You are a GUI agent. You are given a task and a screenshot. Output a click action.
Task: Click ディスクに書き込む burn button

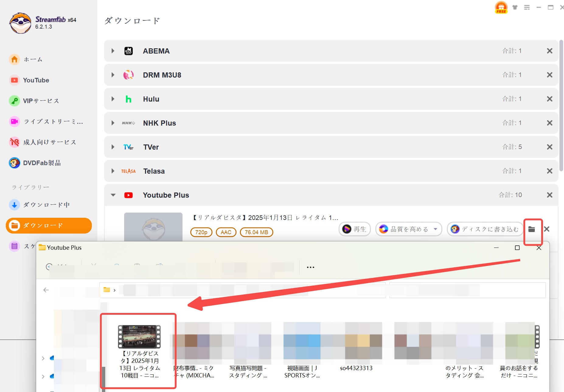485,229
